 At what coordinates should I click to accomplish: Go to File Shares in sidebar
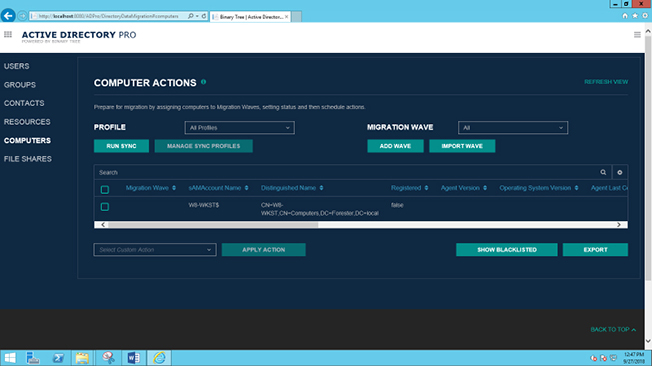click(x=28, y=159)
